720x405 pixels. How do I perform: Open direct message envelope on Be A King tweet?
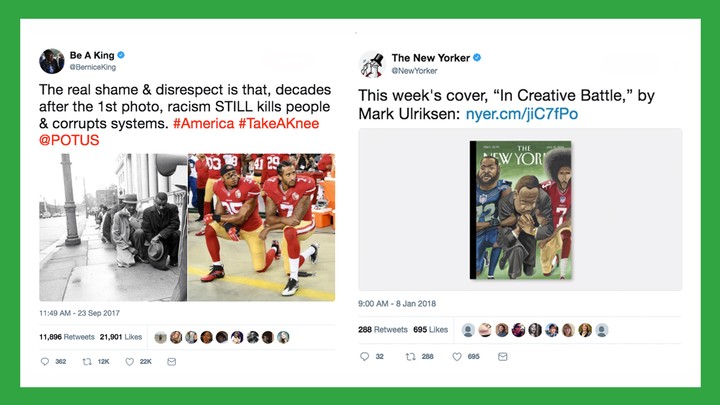pos(172,362)
